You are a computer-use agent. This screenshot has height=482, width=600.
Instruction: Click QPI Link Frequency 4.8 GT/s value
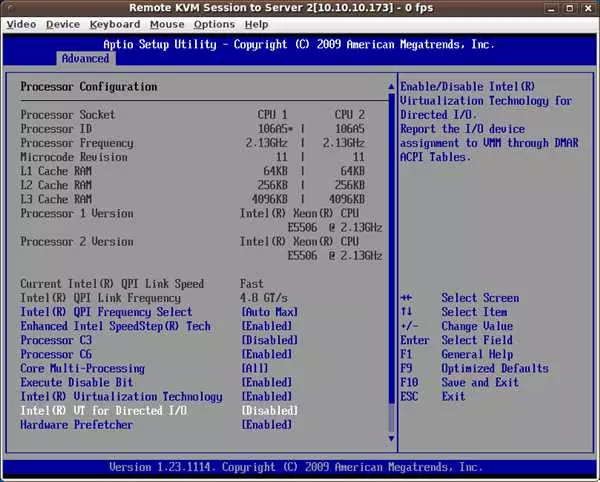264,298
